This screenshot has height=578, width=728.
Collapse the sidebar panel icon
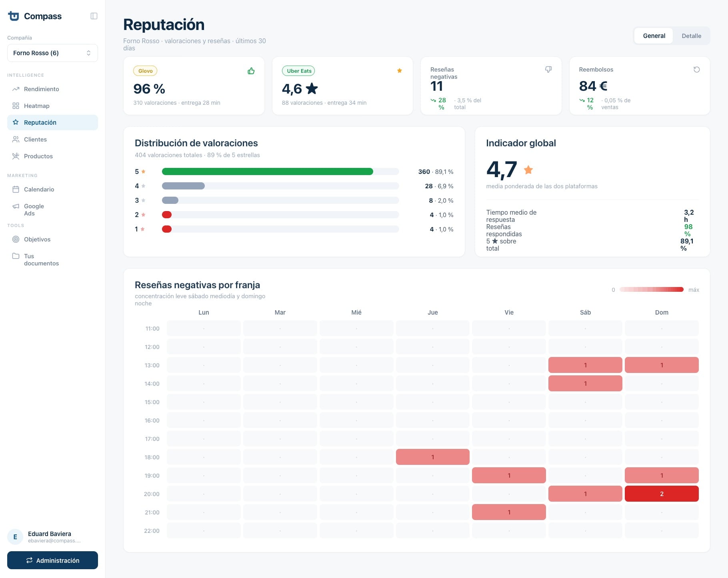click(x=94, y=16)
